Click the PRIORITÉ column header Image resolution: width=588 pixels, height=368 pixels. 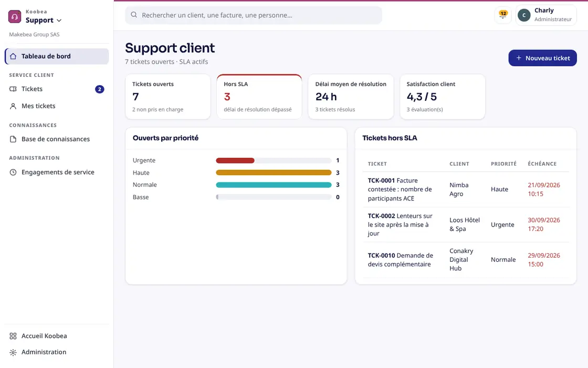(503, 163)
